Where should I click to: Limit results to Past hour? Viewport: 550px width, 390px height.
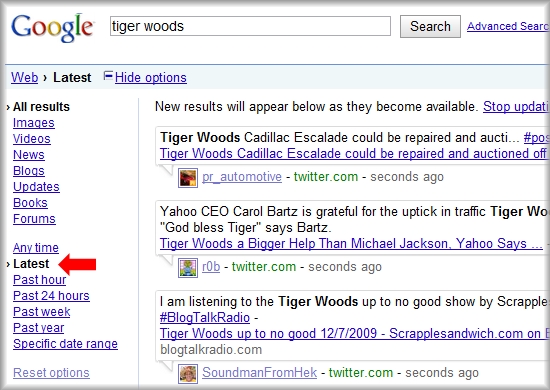click(39, 280)
